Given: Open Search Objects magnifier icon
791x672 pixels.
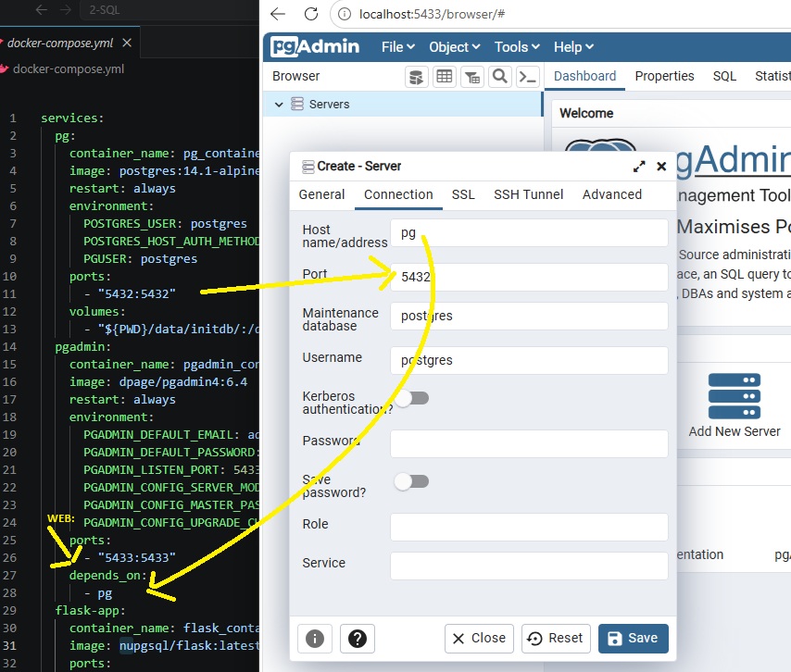Looking at the screenshot, I should (x=500, y=77).
